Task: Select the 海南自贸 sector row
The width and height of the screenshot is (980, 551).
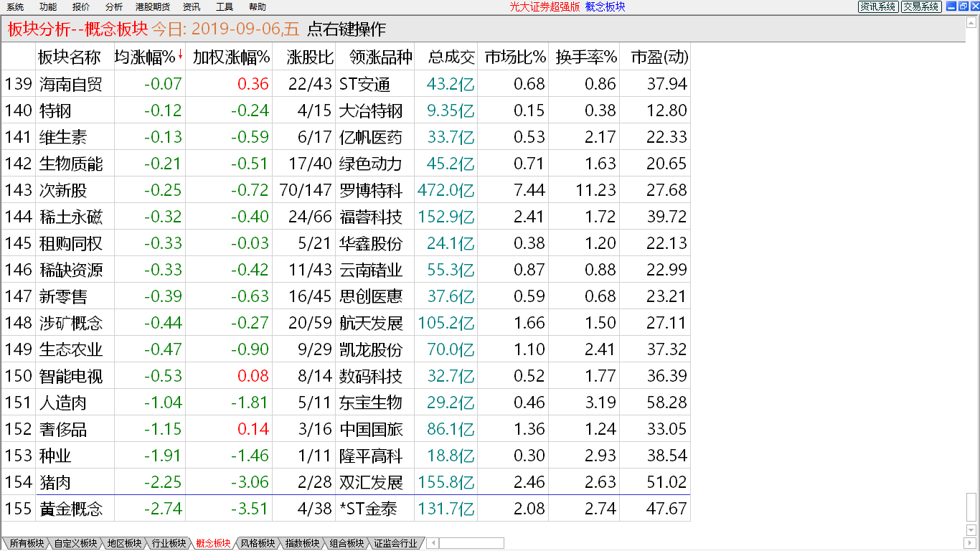Action: 346,84
